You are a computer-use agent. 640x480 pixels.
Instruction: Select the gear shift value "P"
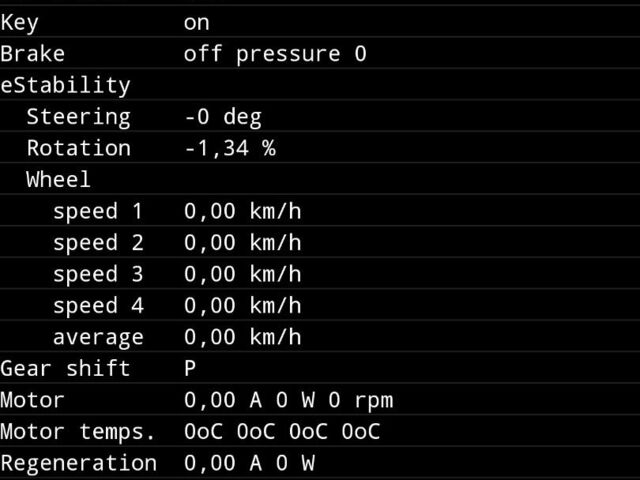(190, 369)
